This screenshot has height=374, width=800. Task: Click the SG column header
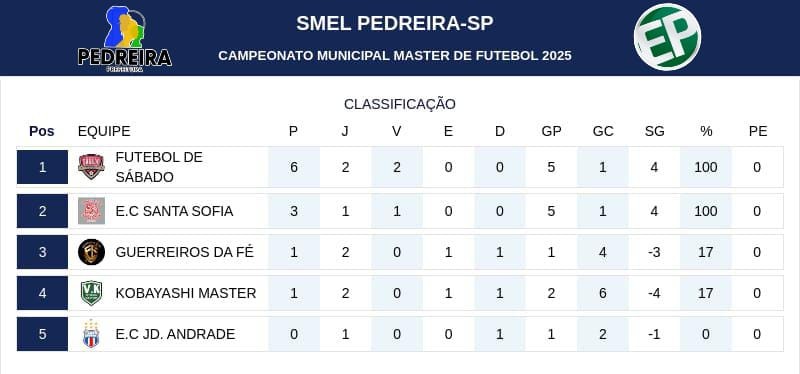654,131
